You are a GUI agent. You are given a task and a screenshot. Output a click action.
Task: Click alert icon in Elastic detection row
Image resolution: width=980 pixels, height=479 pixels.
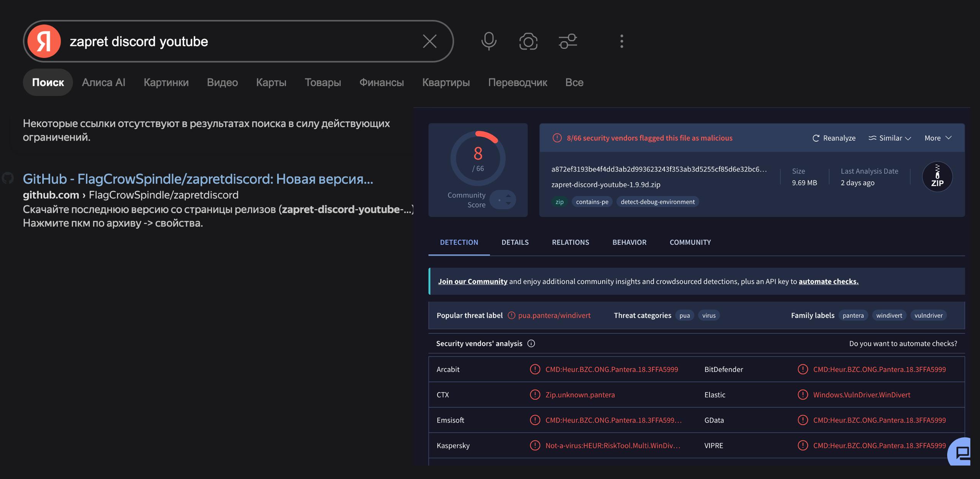803,395
